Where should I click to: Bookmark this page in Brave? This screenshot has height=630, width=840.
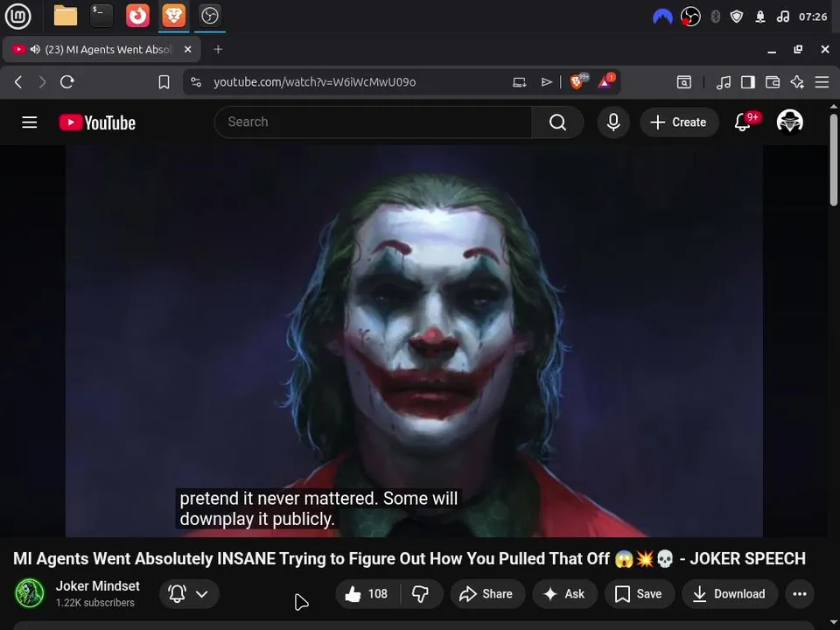pyautogui.click(x=164, y=82)
